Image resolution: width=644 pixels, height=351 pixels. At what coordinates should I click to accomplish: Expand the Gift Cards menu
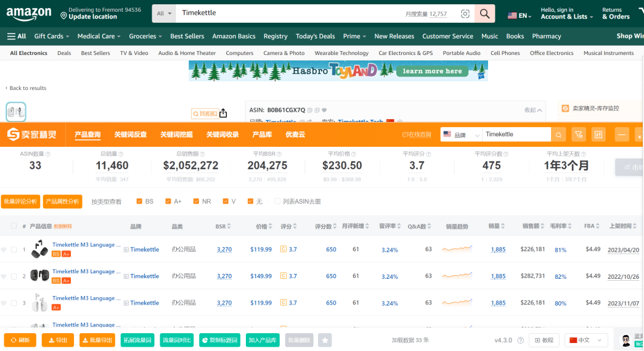(51, 36)
